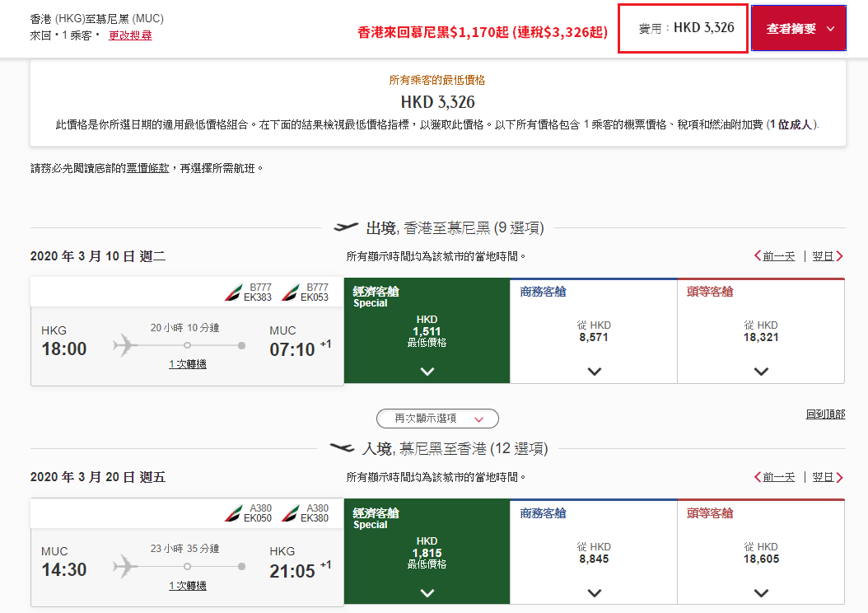Select outbound first class tab HKD 18,321
This screenshot has width=868, height=613.
pyautogui.click(x=761, y=330)
